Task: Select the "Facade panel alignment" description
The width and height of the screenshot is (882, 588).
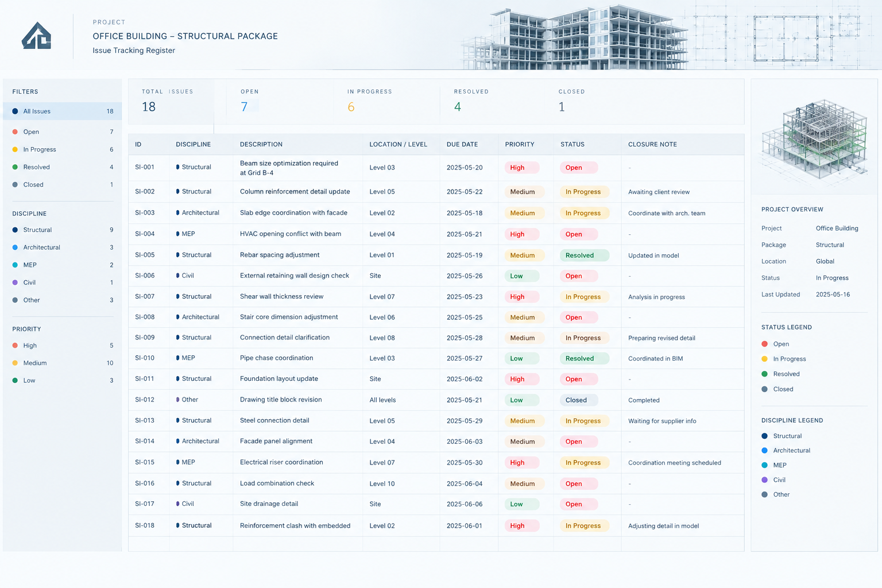Action: [276, 442]
